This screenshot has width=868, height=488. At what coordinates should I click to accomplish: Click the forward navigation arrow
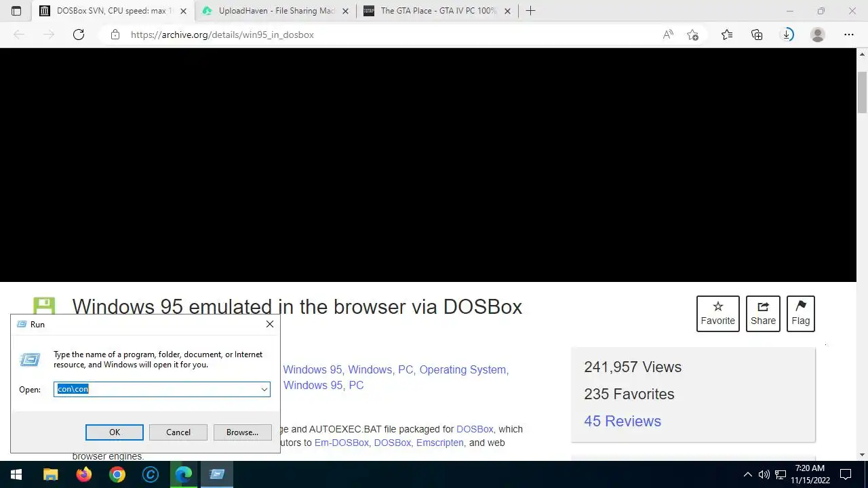[x=49, y=35]
